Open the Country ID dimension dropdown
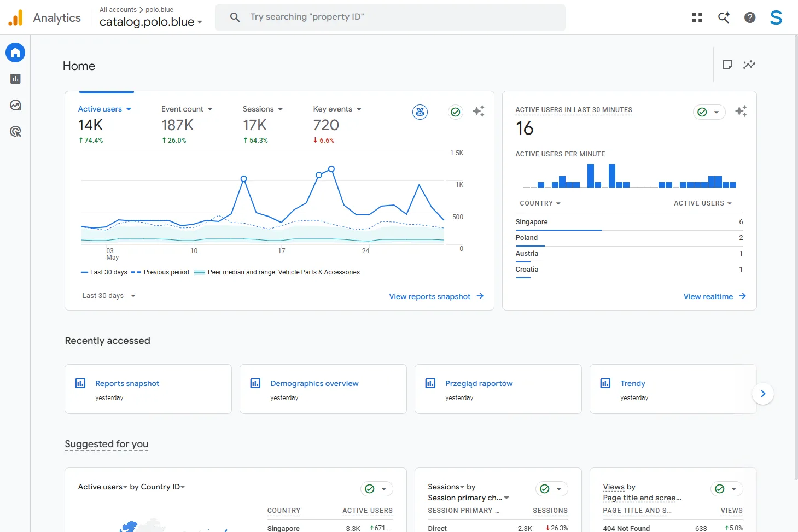 pos(163,487)
